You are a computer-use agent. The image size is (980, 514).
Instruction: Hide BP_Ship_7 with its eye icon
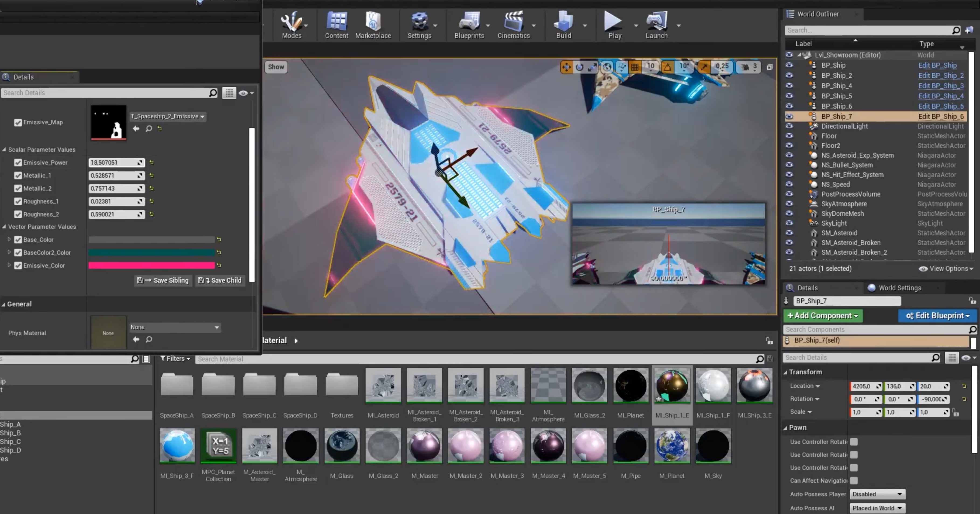pos(789,116)
